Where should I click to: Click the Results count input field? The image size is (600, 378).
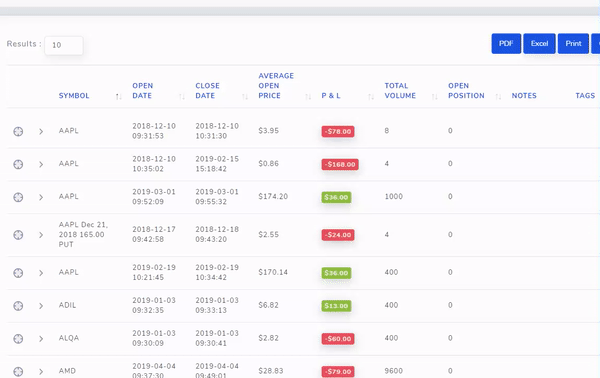coord(64,45)
